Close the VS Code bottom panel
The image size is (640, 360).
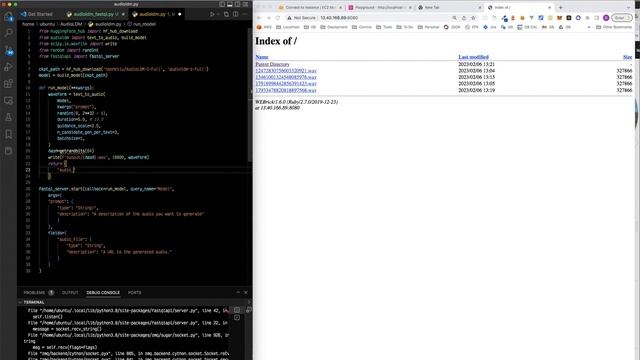[246, 293]
